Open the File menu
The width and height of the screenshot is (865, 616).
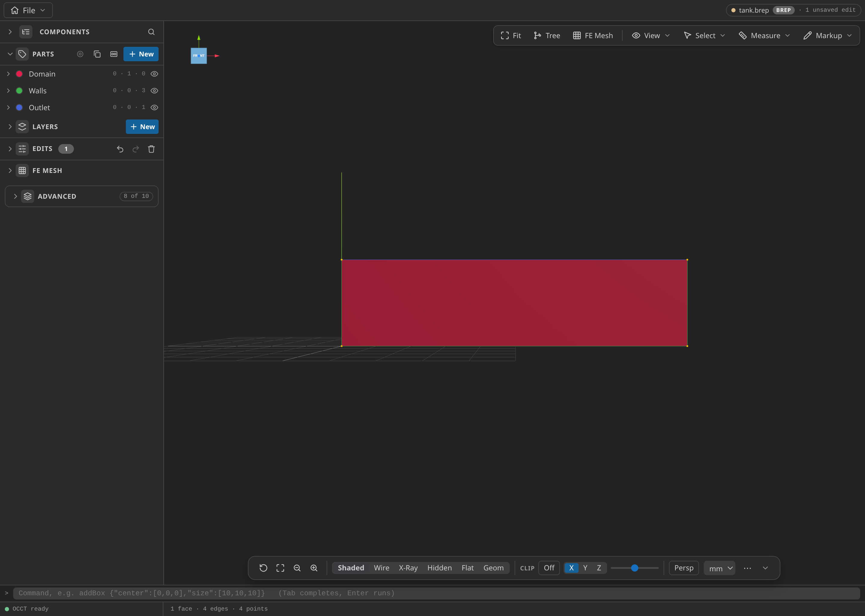[x=28, y=10]
